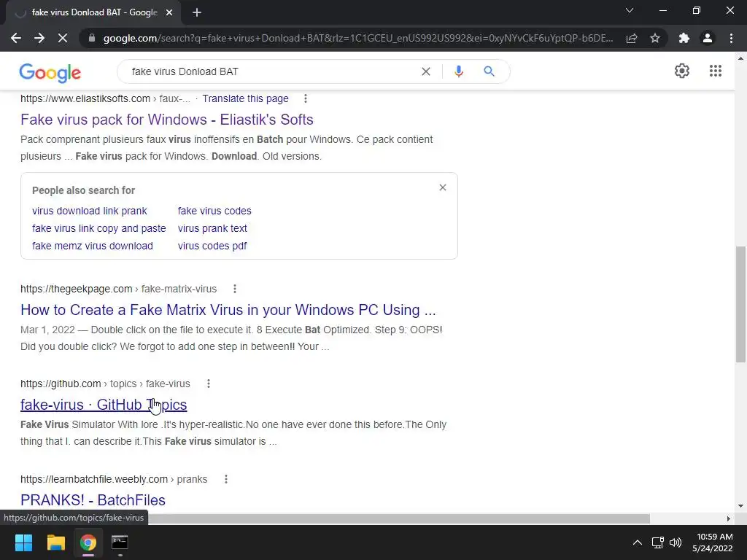Go back to the previous page
This screenshot has height=560, width=747.
point(16,38)
